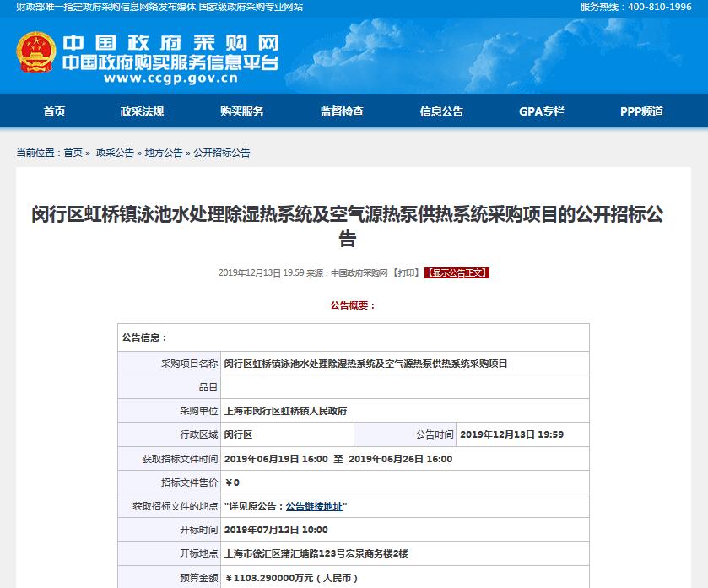708x588 pixels.
Task: Click the 预算金额 row label
Action: 198,578
